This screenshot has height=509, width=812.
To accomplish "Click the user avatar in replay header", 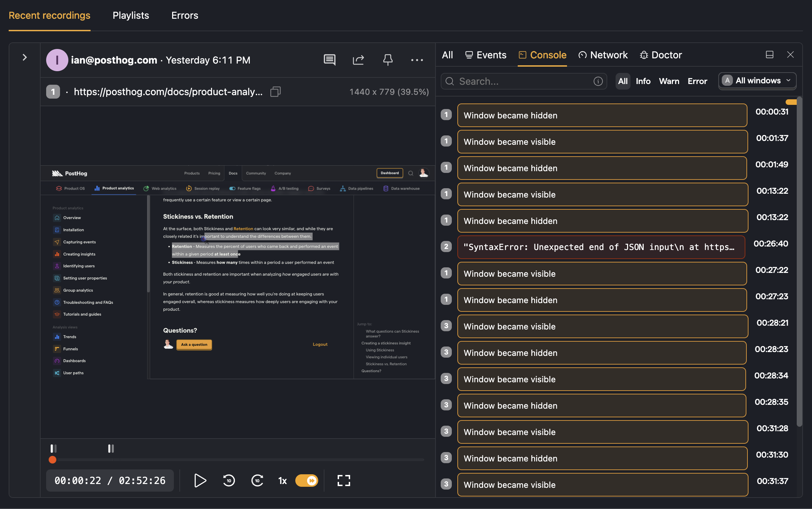I will pos(423,173).
